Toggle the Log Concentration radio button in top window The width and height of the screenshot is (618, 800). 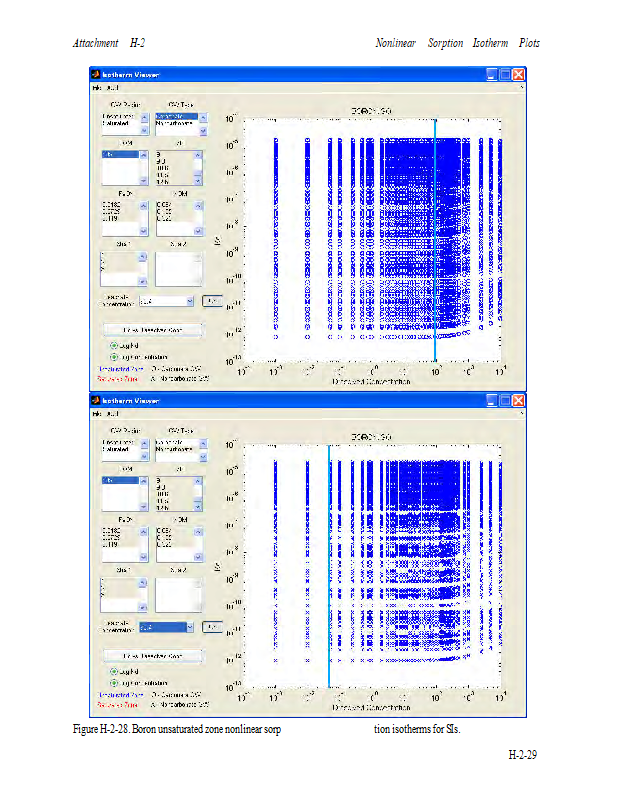point(114,356)
